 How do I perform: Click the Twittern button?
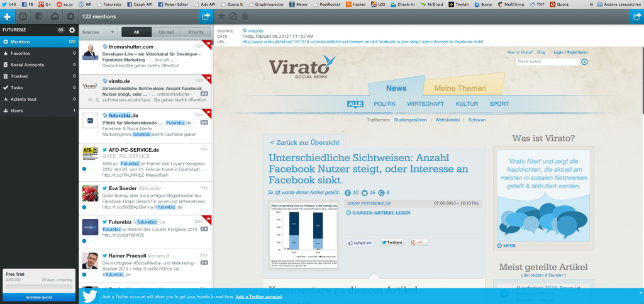392,242
